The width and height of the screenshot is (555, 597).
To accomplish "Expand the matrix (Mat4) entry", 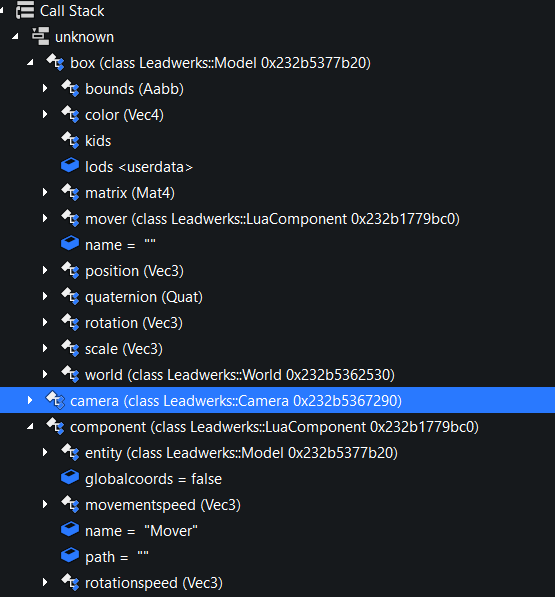I will tap(45, 192).
